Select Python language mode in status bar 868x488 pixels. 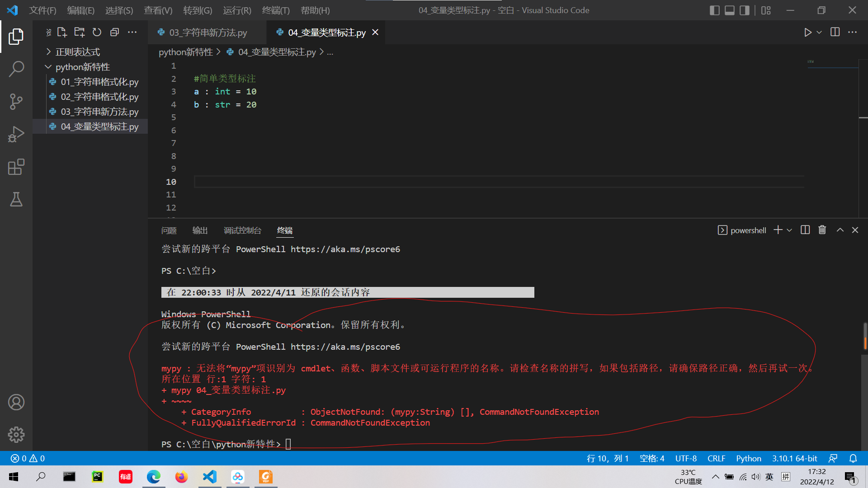749,458
